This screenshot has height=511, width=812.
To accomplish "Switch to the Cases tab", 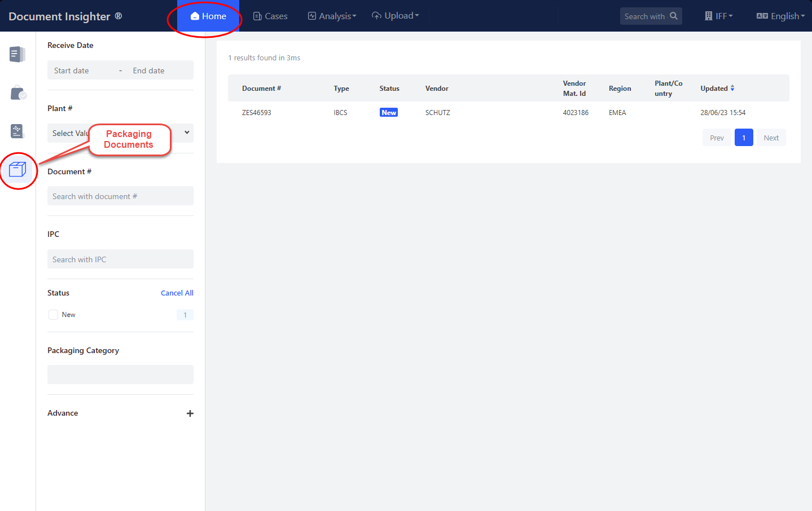I will click(x=270, y=16).
